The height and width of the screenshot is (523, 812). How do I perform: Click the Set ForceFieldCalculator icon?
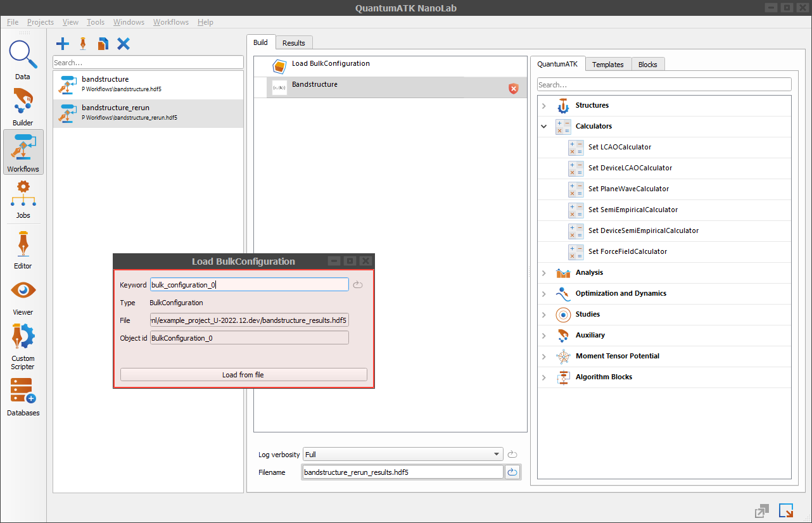pos(576,251)
